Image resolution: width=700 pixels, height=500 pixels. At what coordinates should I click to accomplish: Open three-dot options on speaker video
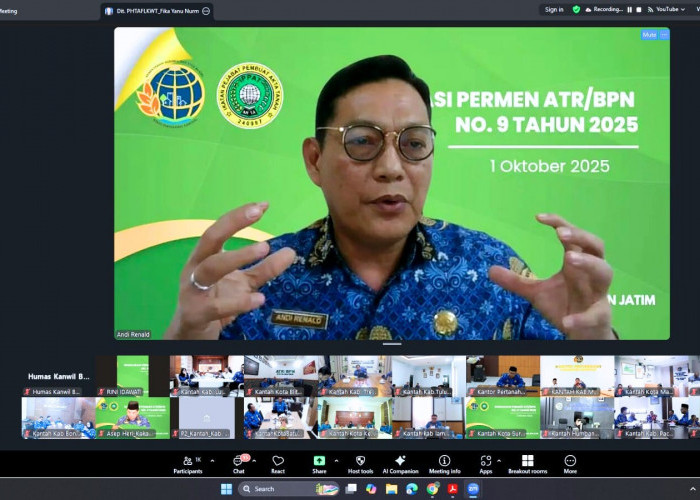(x=663, y=34)
